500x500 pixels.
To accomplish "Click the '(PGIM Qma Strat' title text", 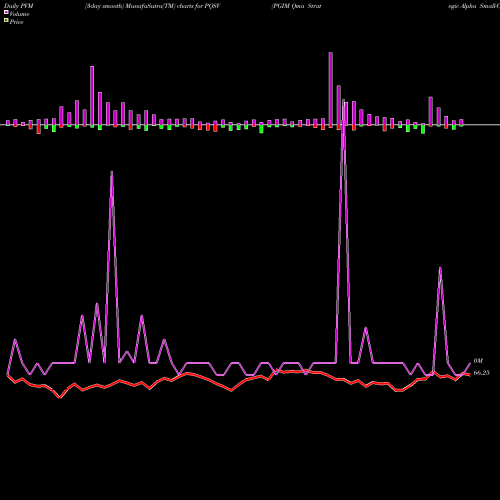I will 296,6.
